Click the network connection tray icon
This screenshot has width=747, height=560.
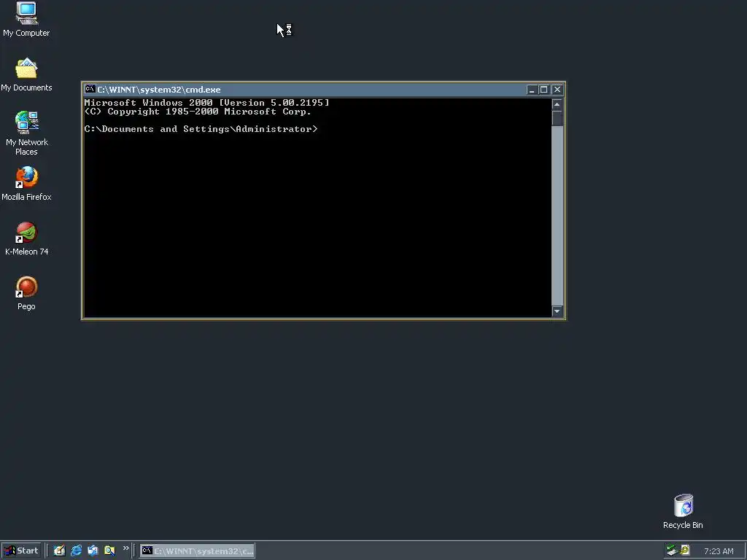[672, 551]
